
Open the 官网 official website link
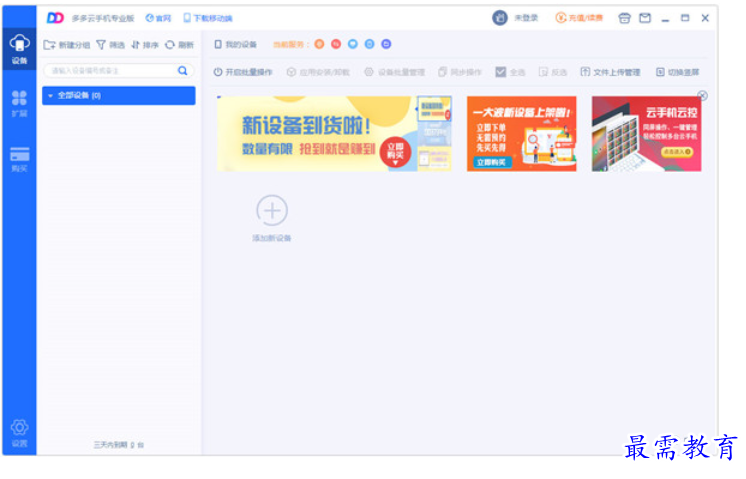pyautogui.click(x=158, y=18)
